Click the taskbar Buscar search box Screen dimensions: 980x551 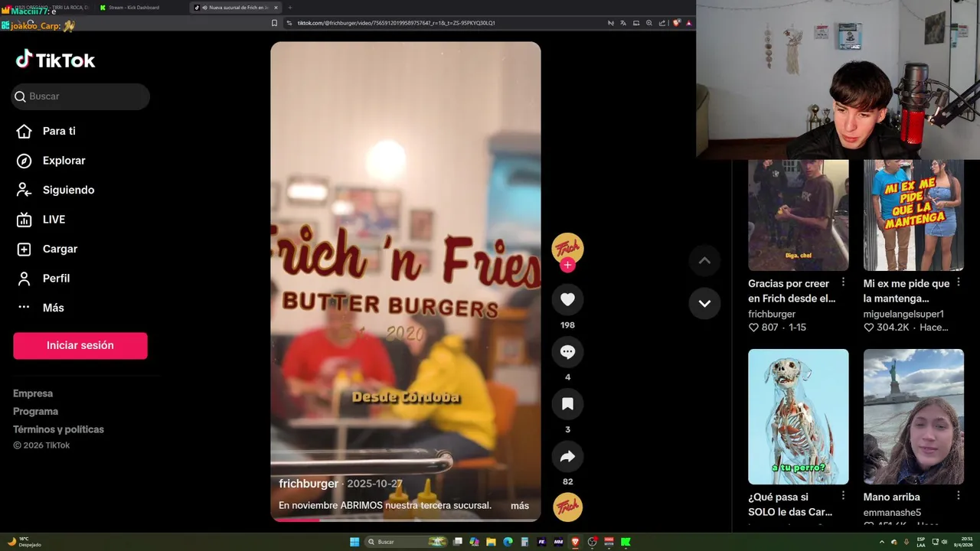tap(406, 542)
